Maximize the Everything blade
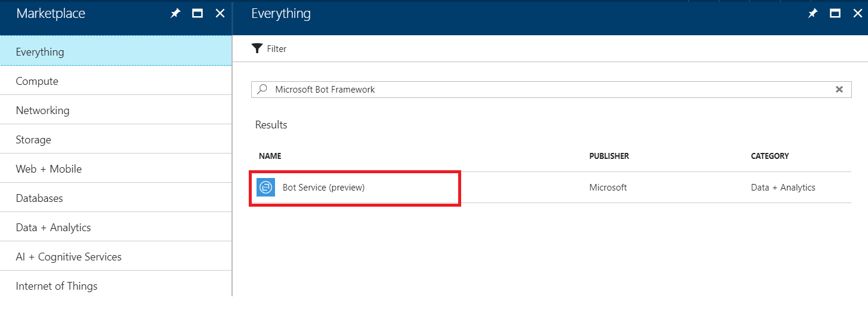 pos(835,14)
